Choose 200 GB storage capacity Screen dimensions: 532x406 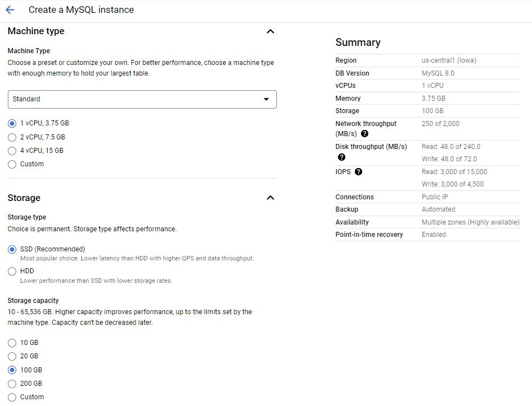(x=12, y=384)
